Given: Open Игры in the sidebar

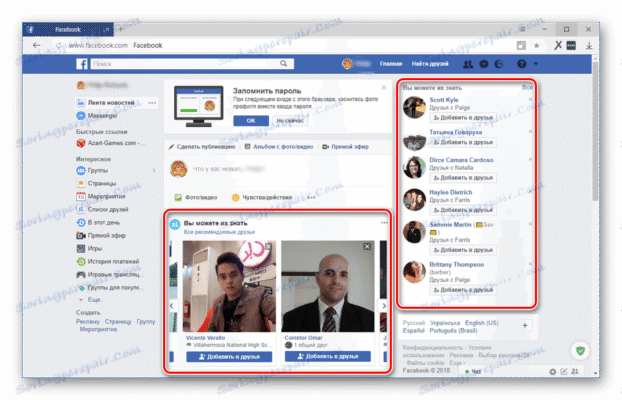Looking at the screenshot, I should click(x=95, y=248).
